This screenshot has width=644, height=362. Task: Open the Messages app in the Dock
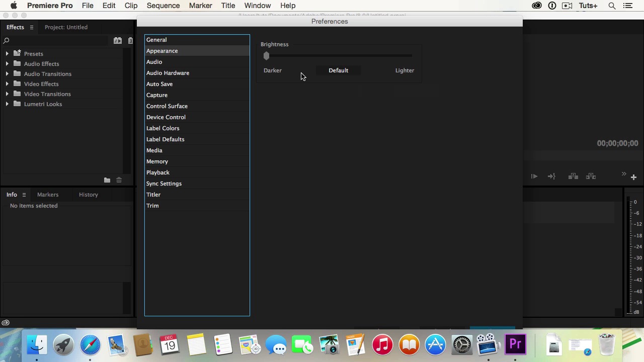pyautogui.click(x=276, y=345)
